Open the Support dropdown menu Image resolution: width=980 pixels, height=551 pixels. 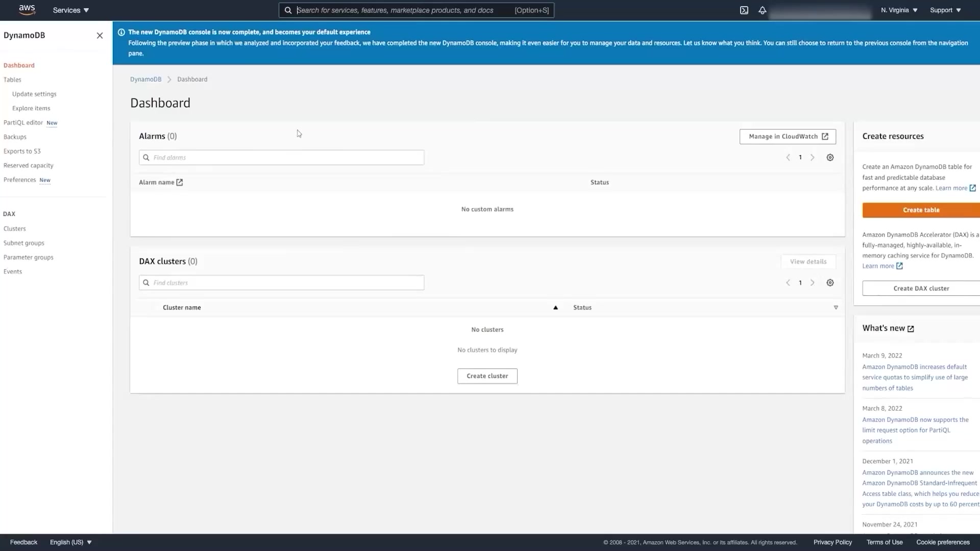(x=945, y=10)
